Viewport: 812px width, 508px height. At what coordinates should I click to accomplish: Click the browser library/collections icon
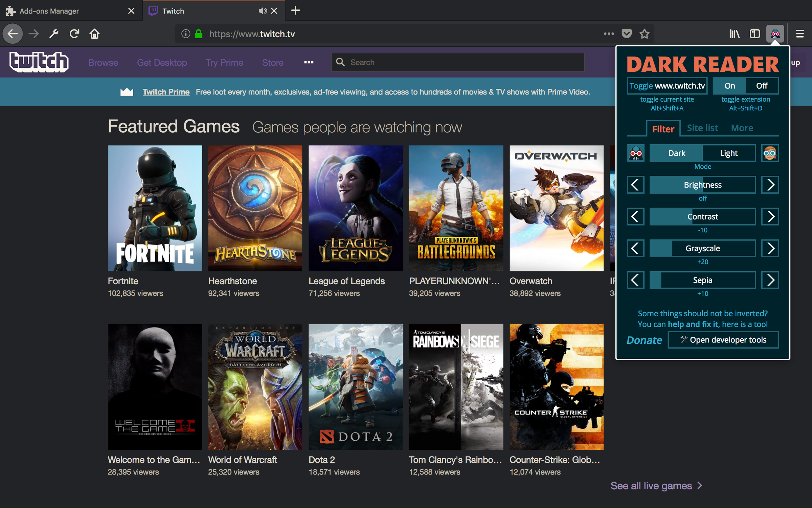point(734,34)
